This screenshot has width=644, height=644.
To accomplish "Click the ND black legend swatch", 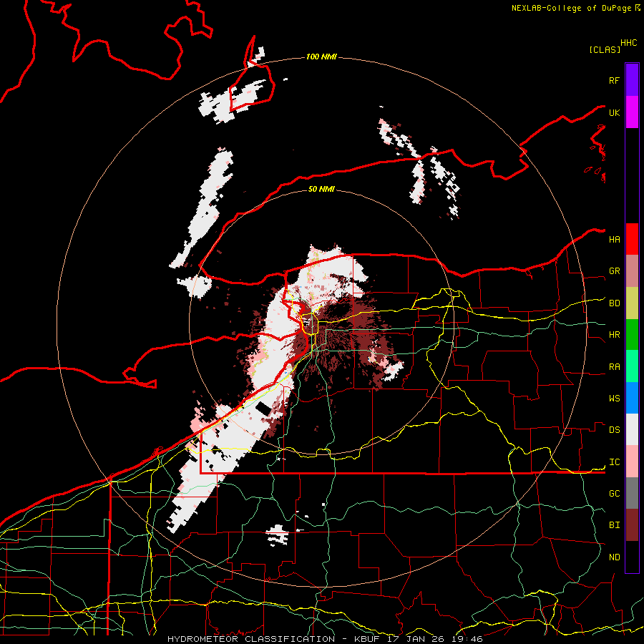I will click(632, 557).
